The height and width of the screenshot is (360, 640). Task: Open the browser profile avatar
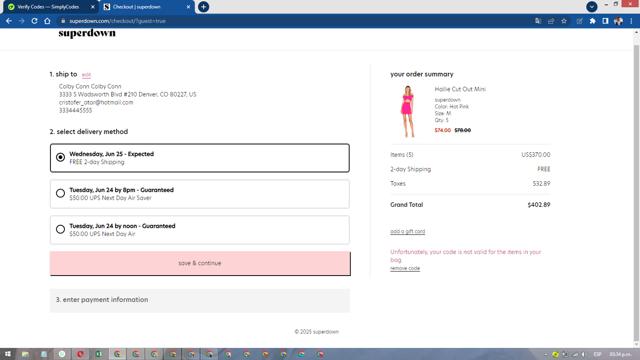pos(618,21)
